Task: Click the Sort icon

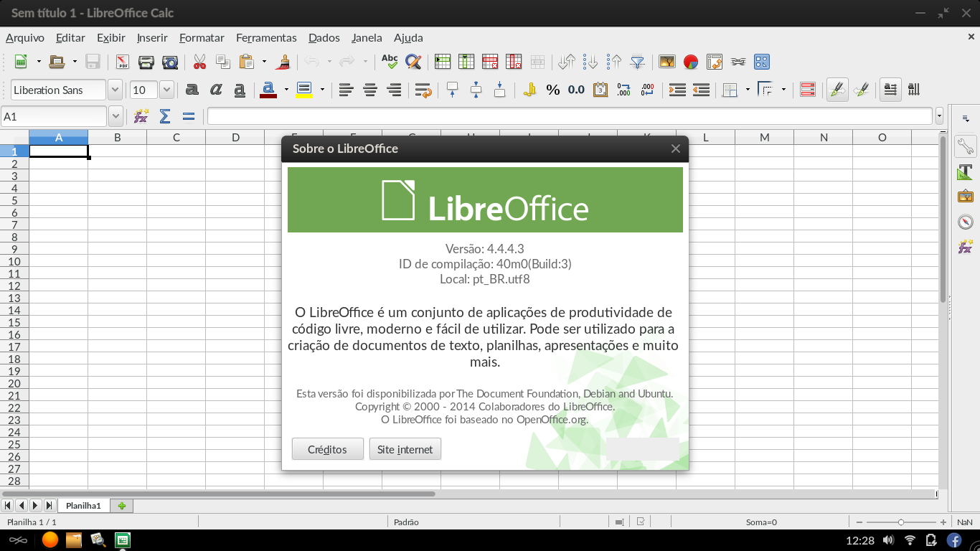Action: pos(567,62)
